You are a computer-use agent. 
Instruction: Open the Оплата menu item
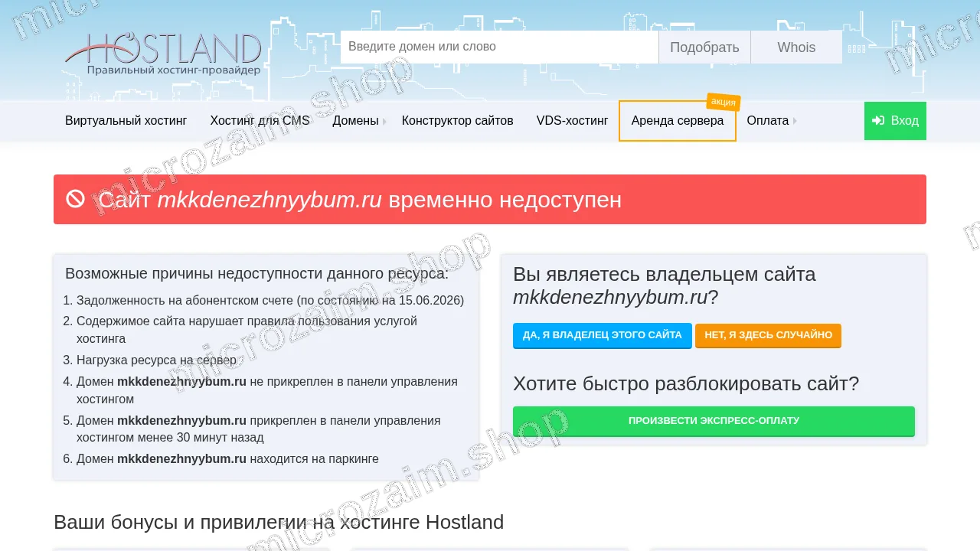tap(768, 121)
